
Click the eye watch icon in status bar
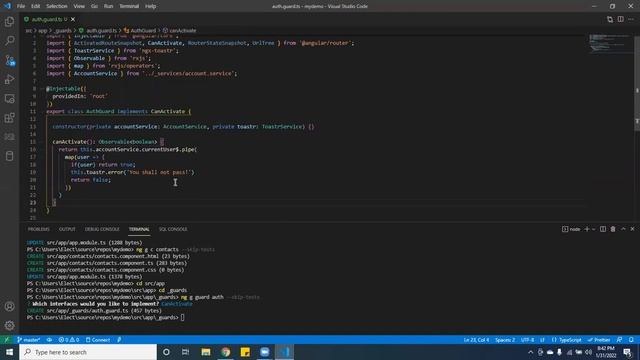tap(49, 340)
